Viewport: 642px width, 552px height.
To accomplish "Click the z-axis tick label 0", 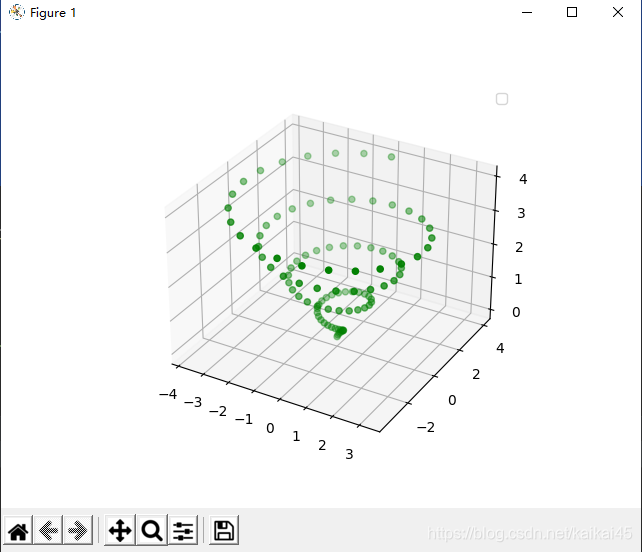I will (x=516, y=312).
